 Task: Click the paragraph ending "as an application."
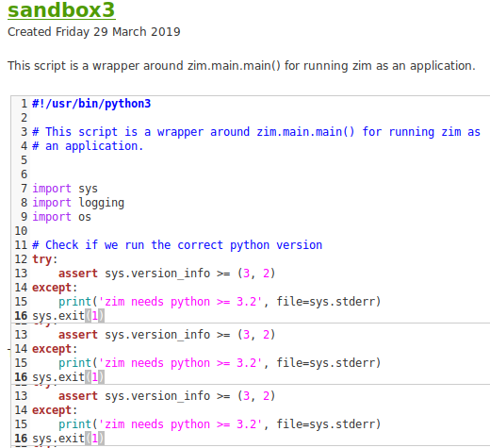point(241,66)
